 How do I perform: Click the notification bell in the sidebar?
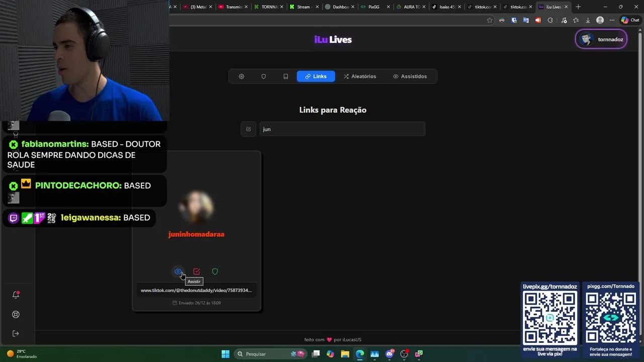(16, 295)
